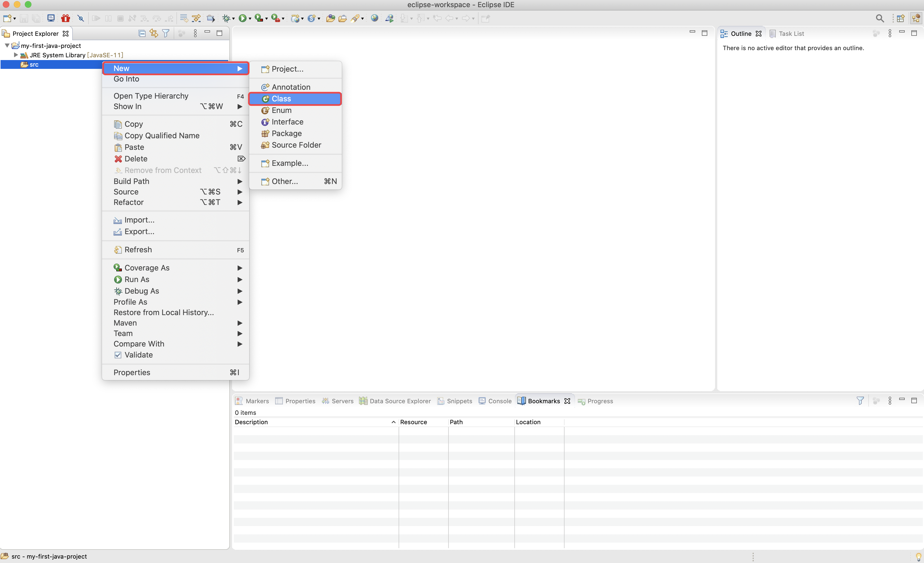Image resolution: width=924 pixels, height=563 pixels.
Task: Switch to the Progress tab
Action: point(595,401)
